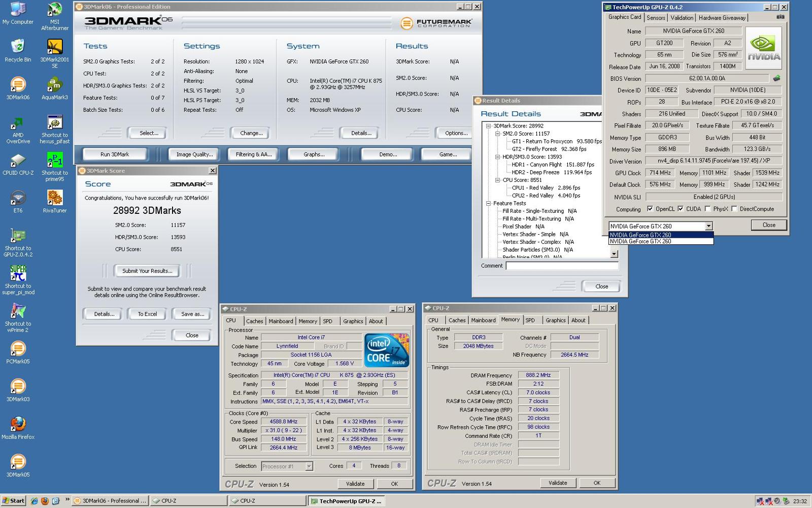The image size is (812, 508).
Task: Open Hardware Giveaway tab in GPU-Z
Action: (x=722, y=18)
